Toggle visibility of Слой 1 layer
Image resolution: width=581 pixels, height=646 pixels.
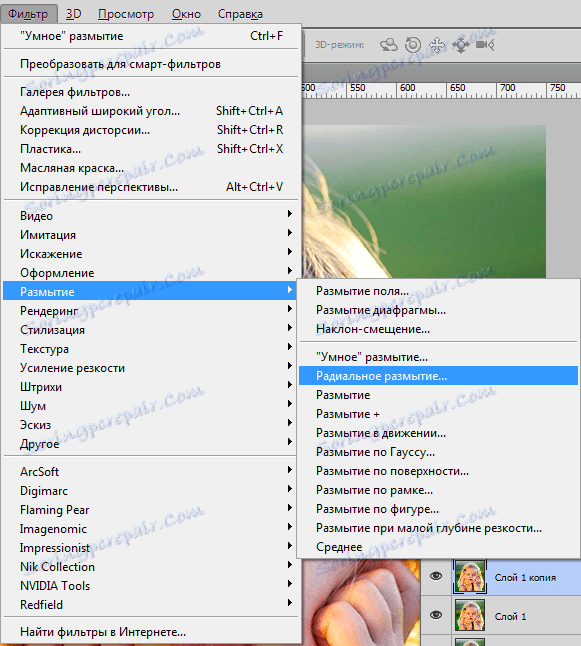click(436, 615)
